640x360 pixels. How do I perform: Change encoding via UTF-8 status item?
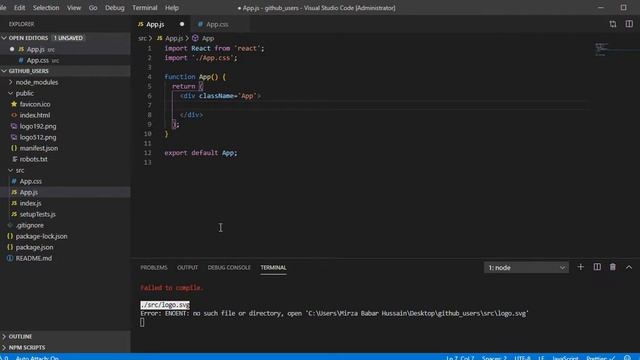[522, 358]
